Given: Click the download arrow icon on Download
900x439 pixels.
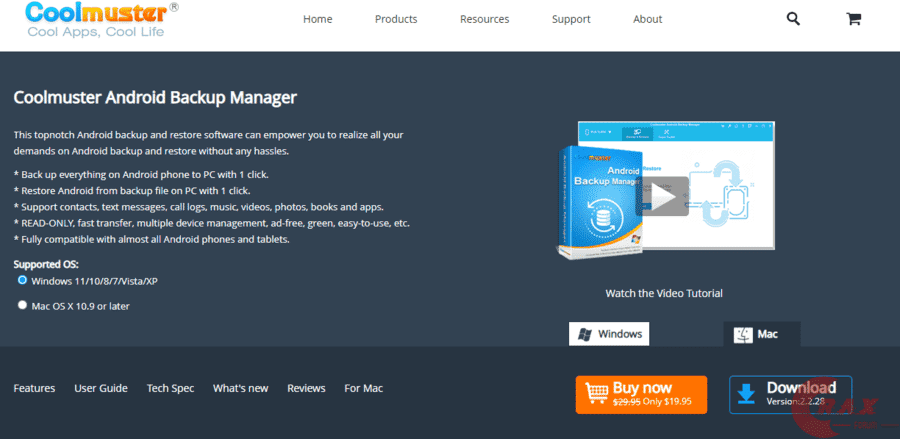Looking at the screenshot, I should [746, 394].
